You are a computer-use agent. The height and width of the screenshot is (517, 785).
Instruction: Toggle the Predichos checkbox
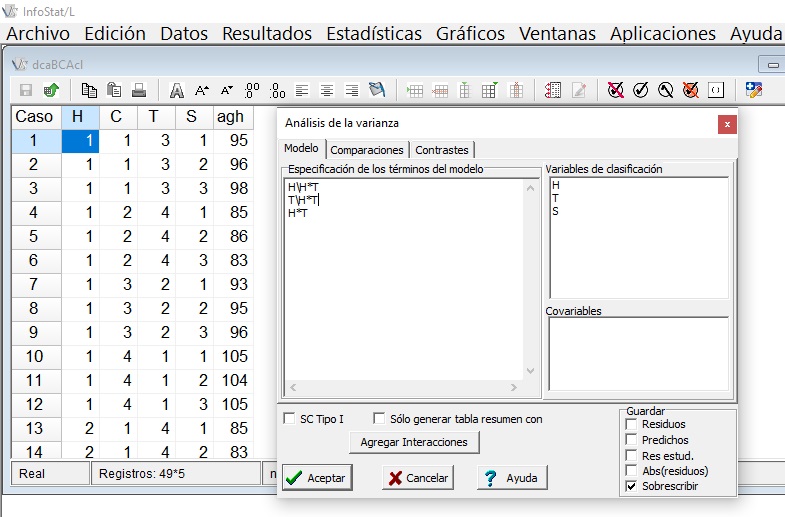pos(631,440)
